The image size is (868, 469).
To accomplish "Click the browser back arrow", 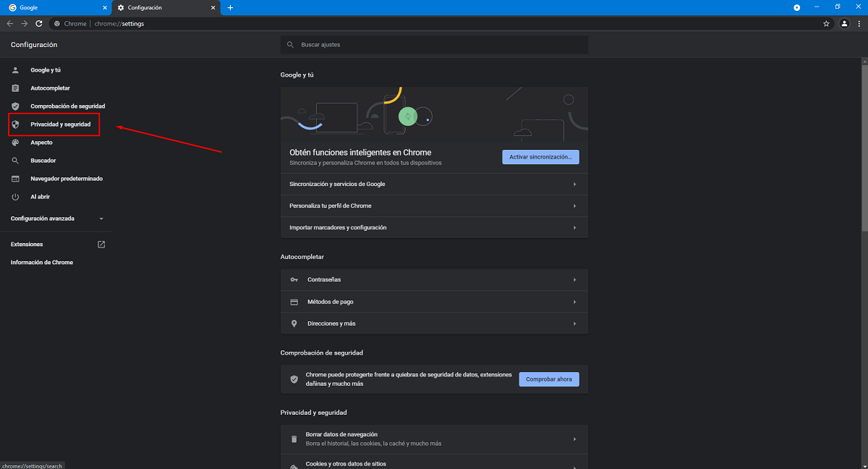I will (10, 24).
